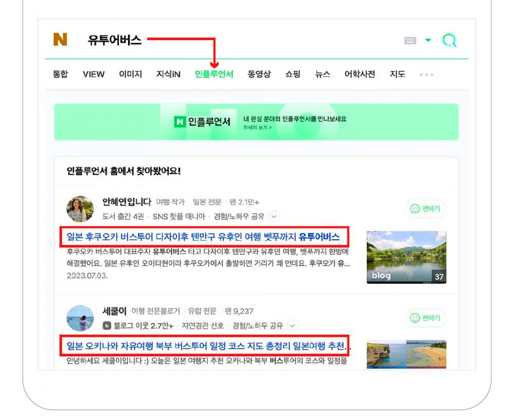This screenshot has height=420, width=514.
Task: Open the 후쿠오카 버스투어 post title link
Action: tap(204, 237)
